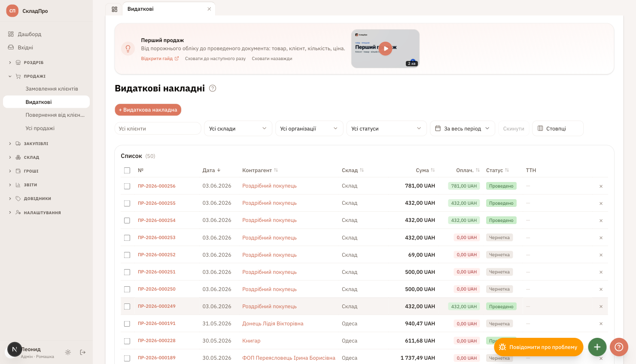Tick the select-all checkbox in table header
The height and width of the screenshot is (364, 636).
(127, 170)
